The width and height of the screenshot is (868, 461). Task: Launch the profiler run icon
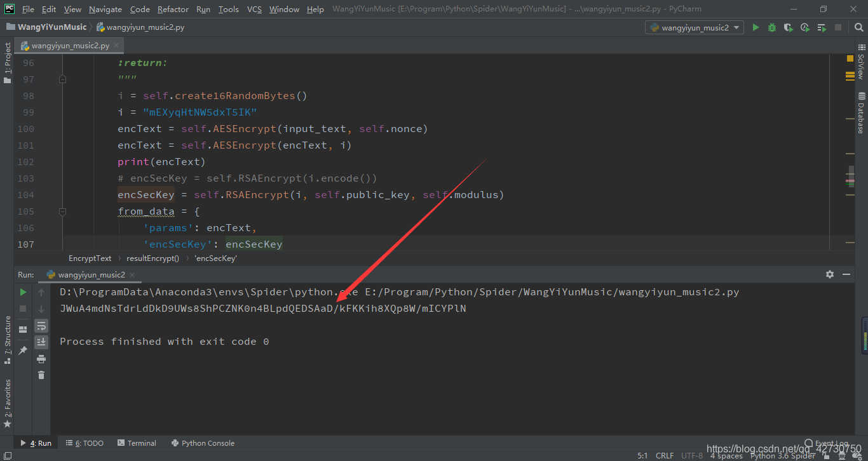[x=805, y=27]
